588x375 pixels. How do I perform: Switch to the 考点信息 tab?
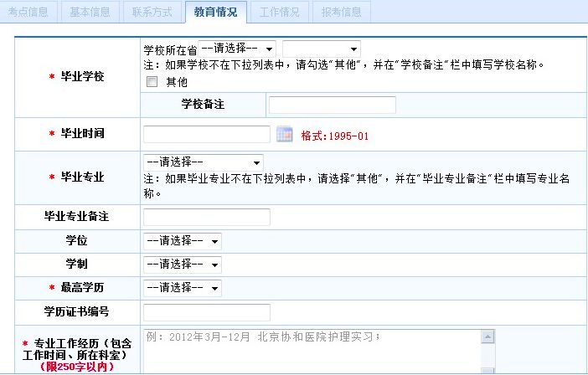pyautogui.click(x=28, y=12)
